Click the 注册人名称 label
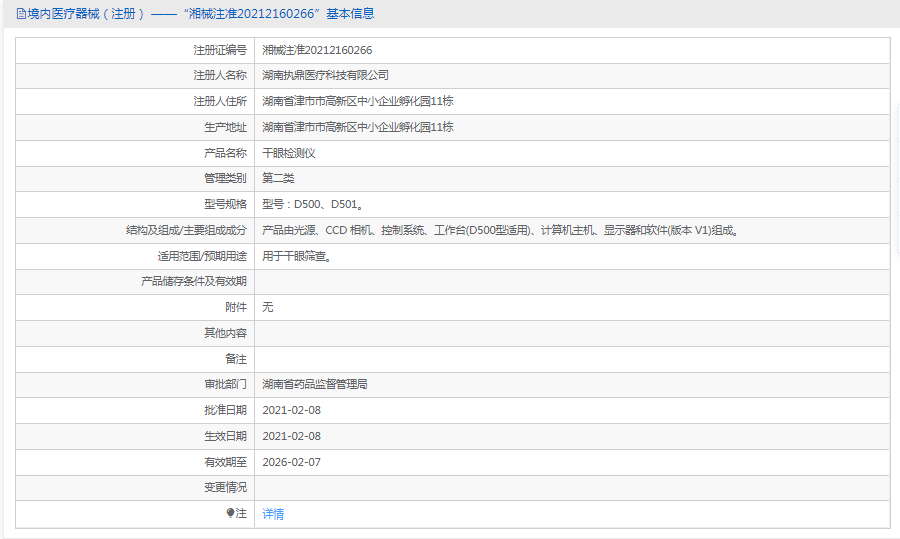 [220, 75]
